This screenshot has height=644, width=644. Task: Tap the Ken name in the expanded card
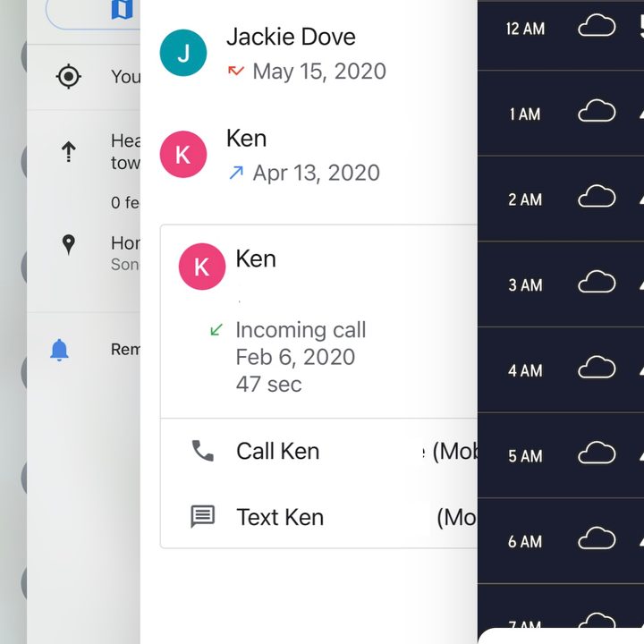(256, 258)
